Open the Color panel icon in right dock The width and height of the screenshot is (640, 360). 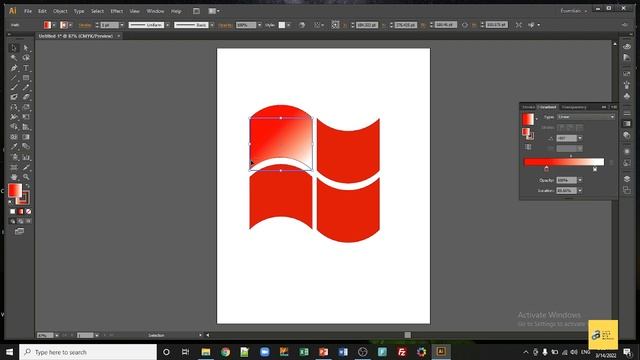pyautogui.click(x=627, y=47)
